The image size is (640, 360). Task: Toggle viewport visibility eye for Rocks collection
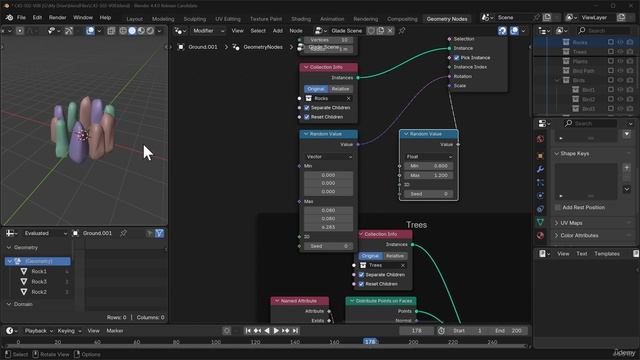(620, 42)
